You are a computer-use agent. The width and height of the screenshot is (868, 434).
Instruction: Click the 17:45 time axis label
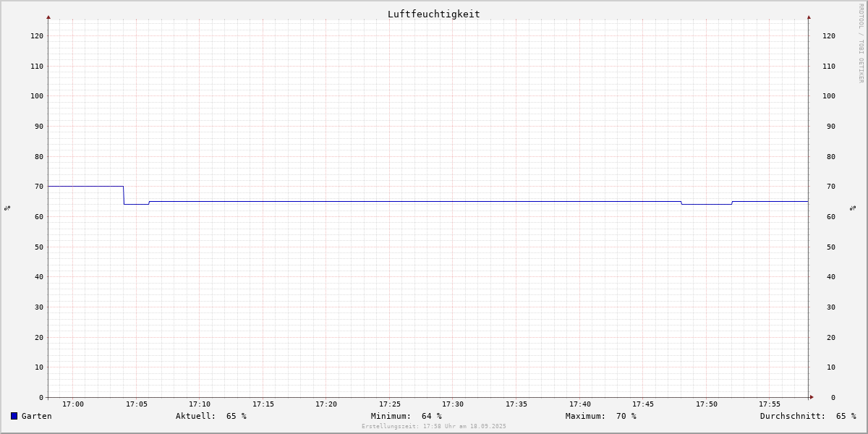coord(643,404)
